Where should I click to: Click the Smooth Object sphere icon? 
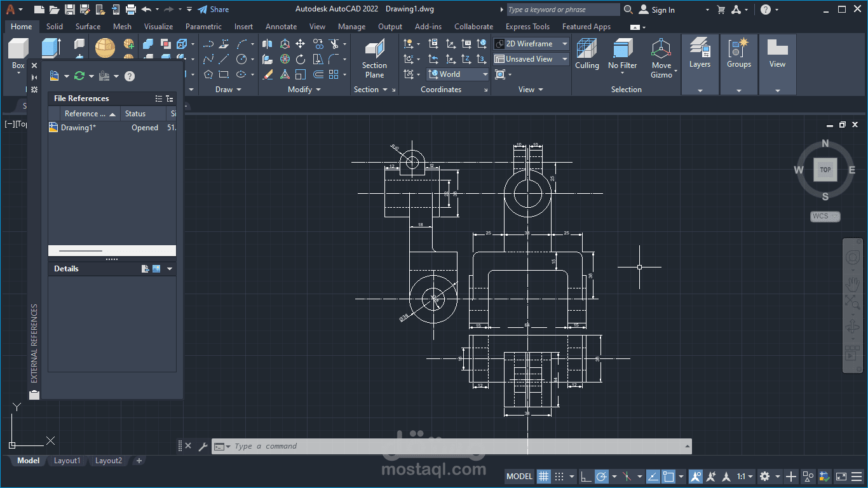105,48
